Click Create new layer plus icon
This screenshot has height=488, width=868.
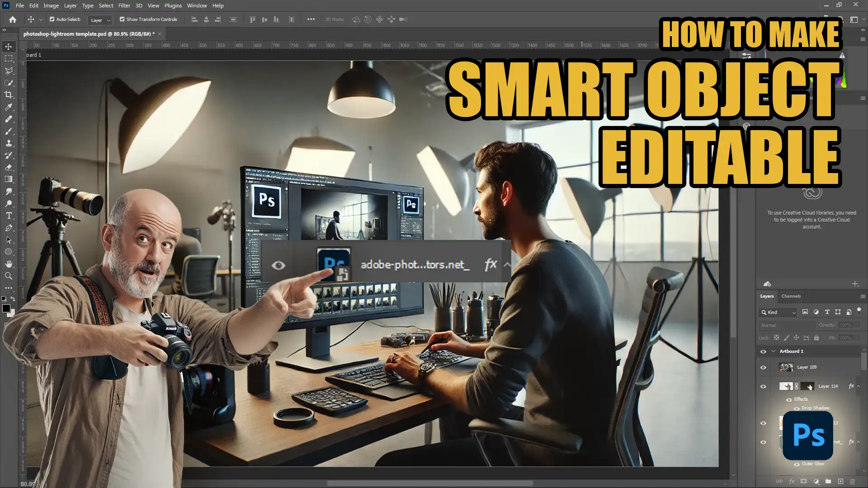pyautogui.click(x=840, y=482)
